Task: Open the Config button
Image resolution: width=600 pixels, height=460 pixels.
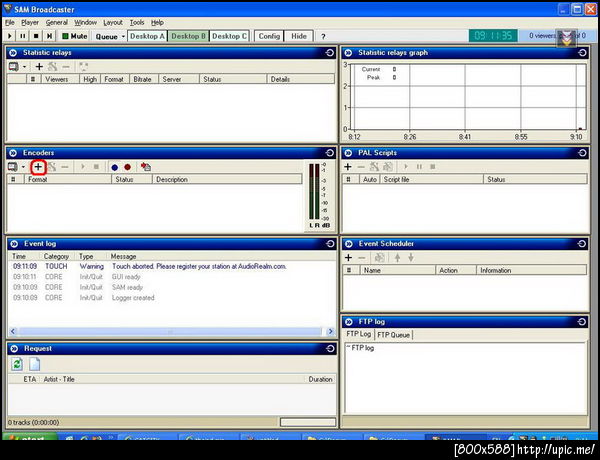Action: [269, 36]
